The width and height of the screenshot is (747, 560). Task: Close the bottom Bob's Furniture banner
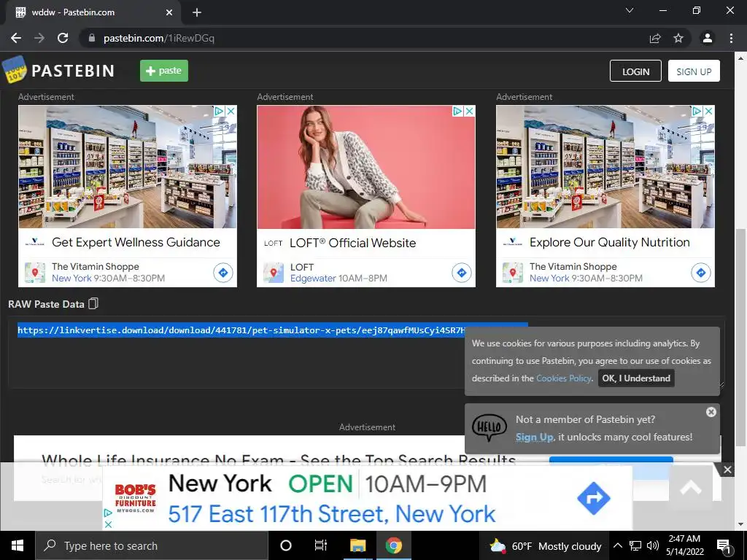click(727, 470)
